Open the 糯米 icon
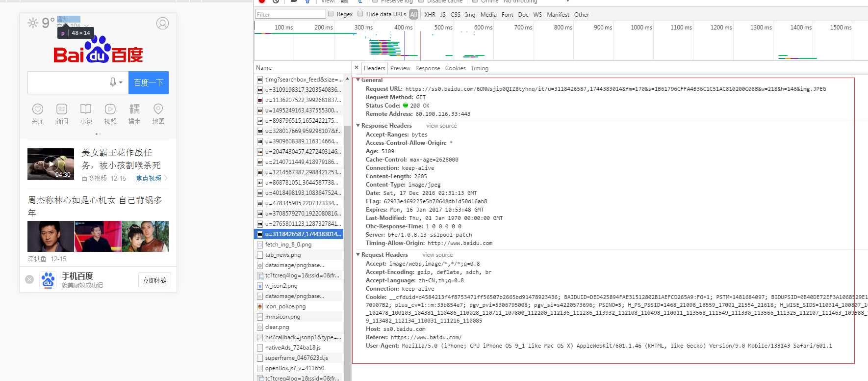The height and width of the screenshot is (381, 868). [134, 109]
